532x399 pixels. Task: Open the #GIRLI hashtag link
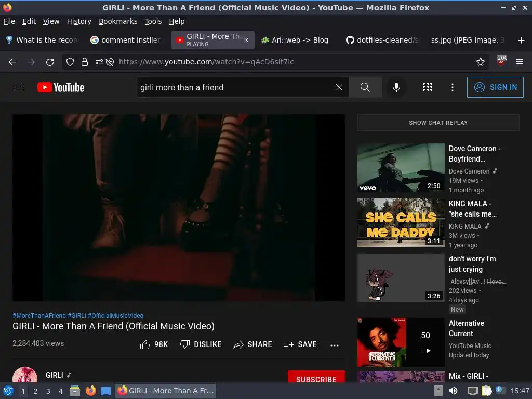tap(77, 315)
